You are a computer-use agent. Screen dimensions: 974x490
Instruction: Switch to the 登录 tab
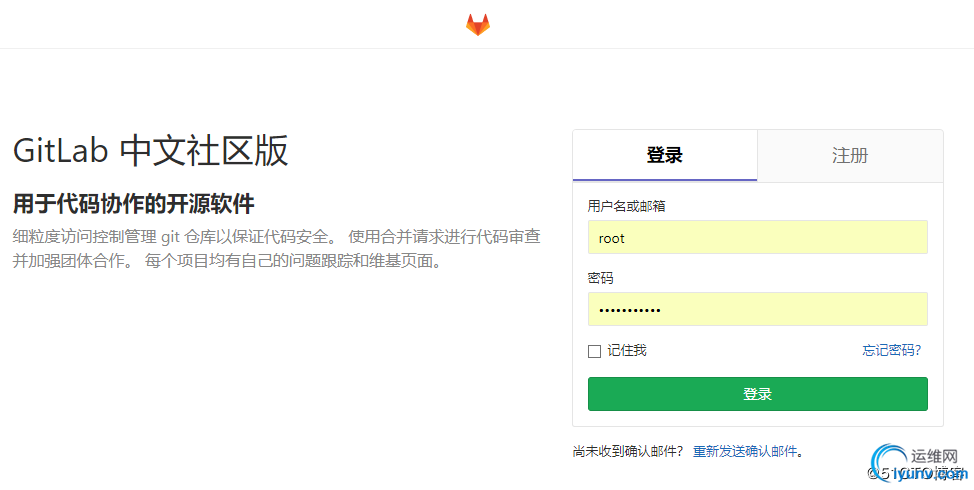(x=665, y=155)
